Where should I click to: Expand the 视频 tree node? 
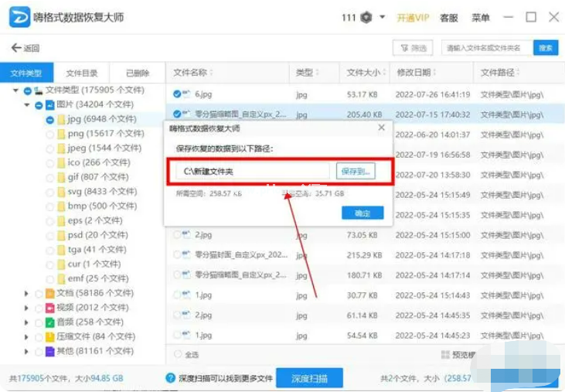pyautogui.click(x=26, y=308)
